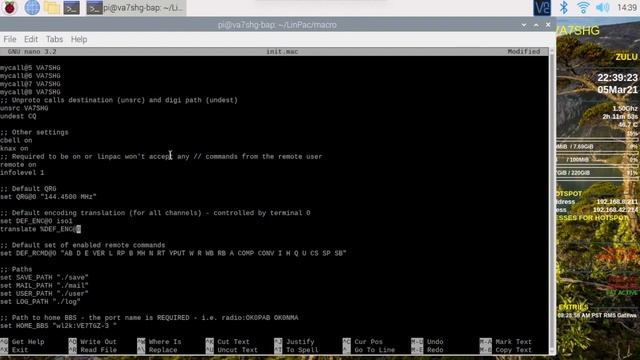Image resolution: width=640 pixels, height=360 pixels.
Task: Open the Raspberry Pi main menu
Action: [x=9, y=7]
